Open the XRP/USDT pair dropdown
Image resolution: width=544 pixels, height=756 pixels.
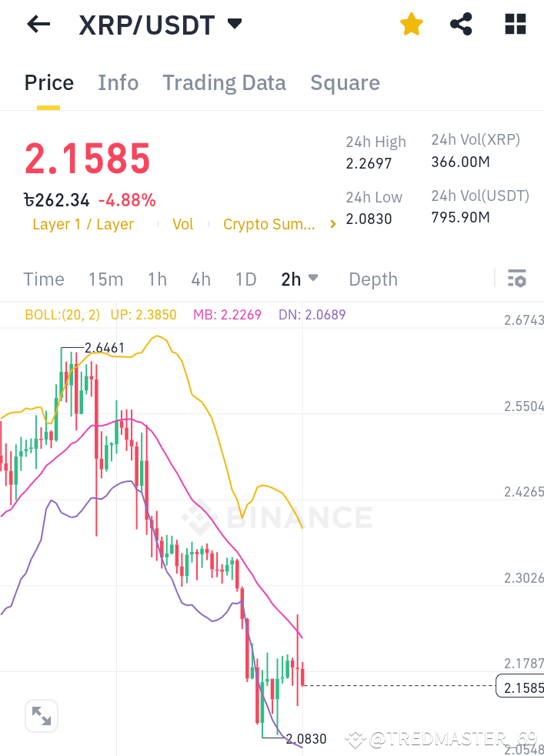tap(235, 24)
